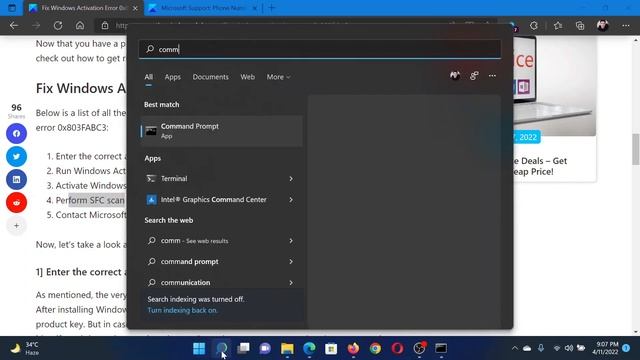Open the Edge tab actions menu icon
Image resolution: width=640 pixels, height=360 pixels.
pos(12,8)
